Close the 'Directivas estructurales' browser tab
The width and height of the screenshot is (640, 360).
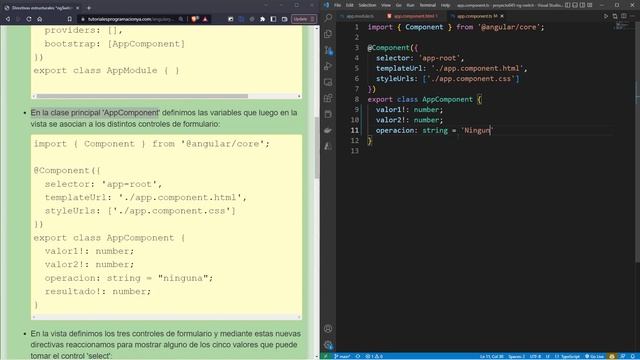tap(78, 8)
